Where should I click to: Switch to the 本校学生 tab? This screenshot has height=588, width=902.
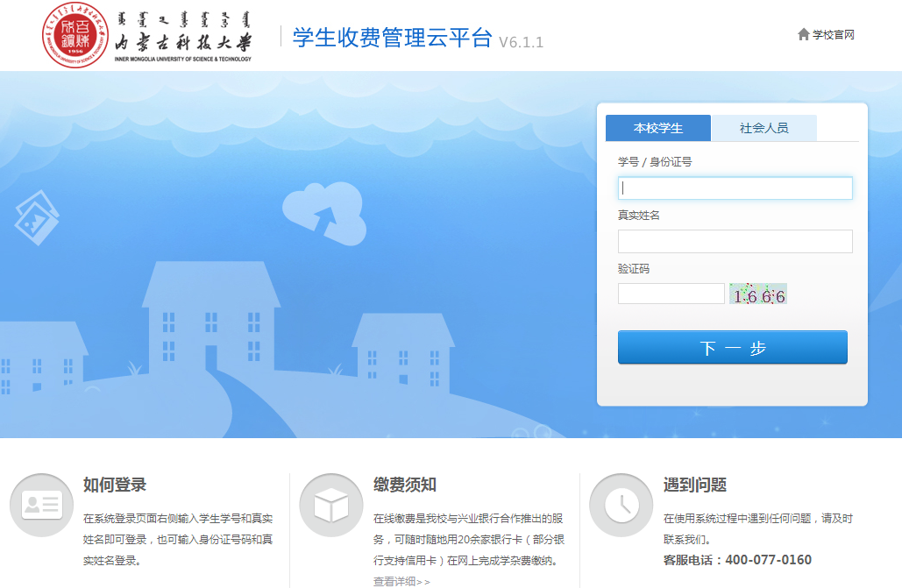pyautogui.click(x=657, y=128)
